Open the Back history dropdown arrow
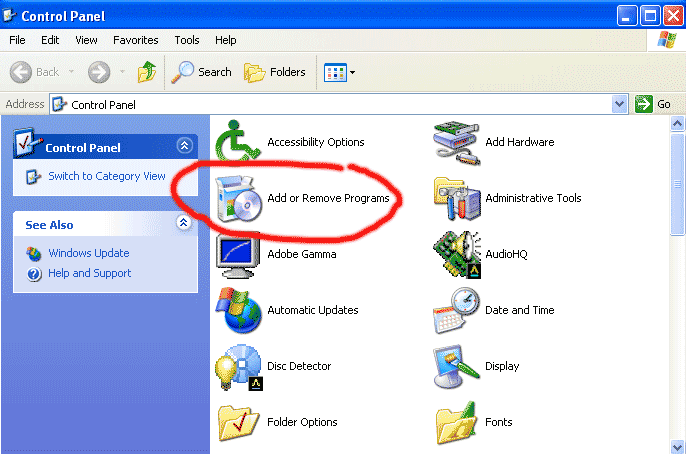The height and width of the screenshot is (454, 686). point(71,72)
